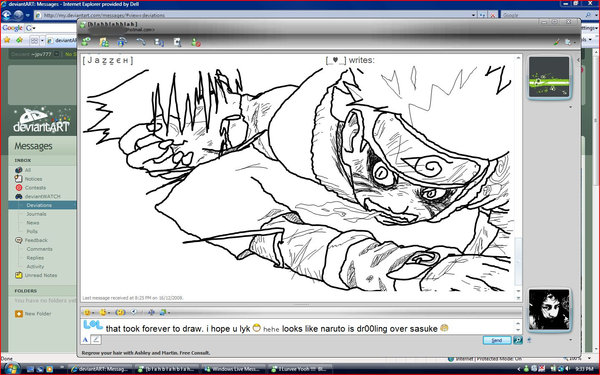Image resolution: width=600 pixels, height=375 pixels.
Task: Open the color scheme paintbrush icon
Action: pyautogui.click(x=557, y=42)
